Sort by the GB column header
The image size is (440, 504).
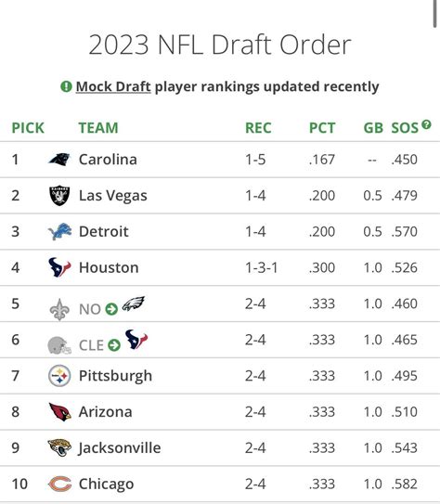coord(373,127)
